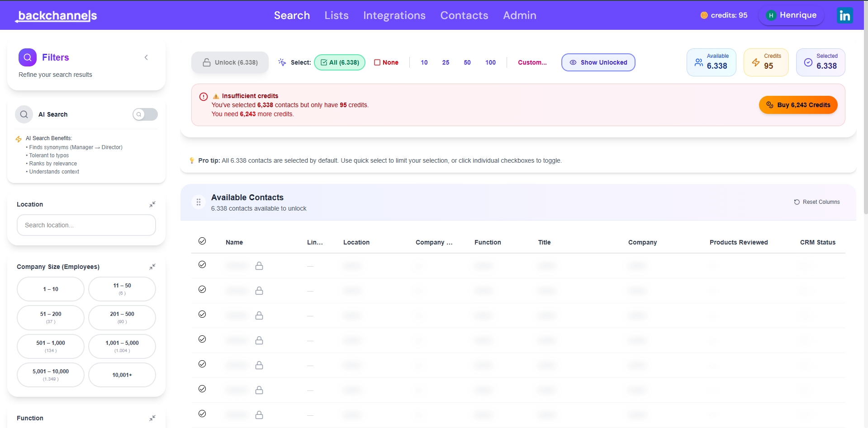Open the Contacts tab
This screenshot has width=868, height=428.
click(x=465, y=15)
